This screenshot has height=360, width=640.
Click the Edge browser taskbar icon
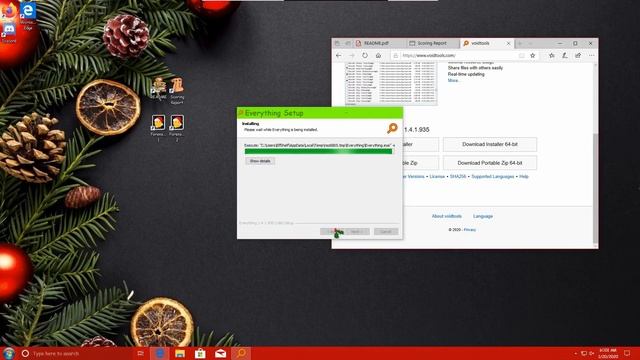160,353
